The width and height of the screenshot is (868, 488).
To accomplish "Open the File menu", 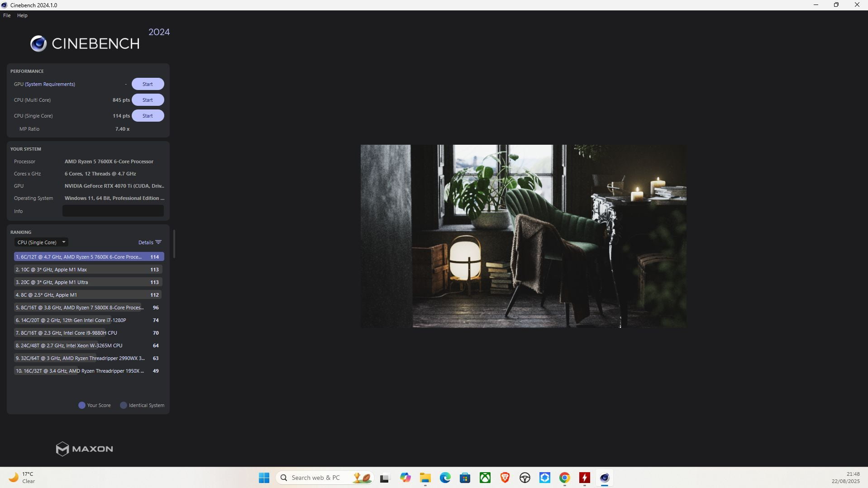I will 7,15.
